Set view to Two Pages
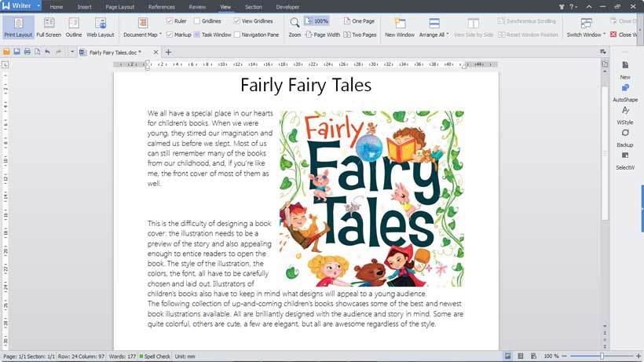Screen dimensions: 644x362 point(360,35)
